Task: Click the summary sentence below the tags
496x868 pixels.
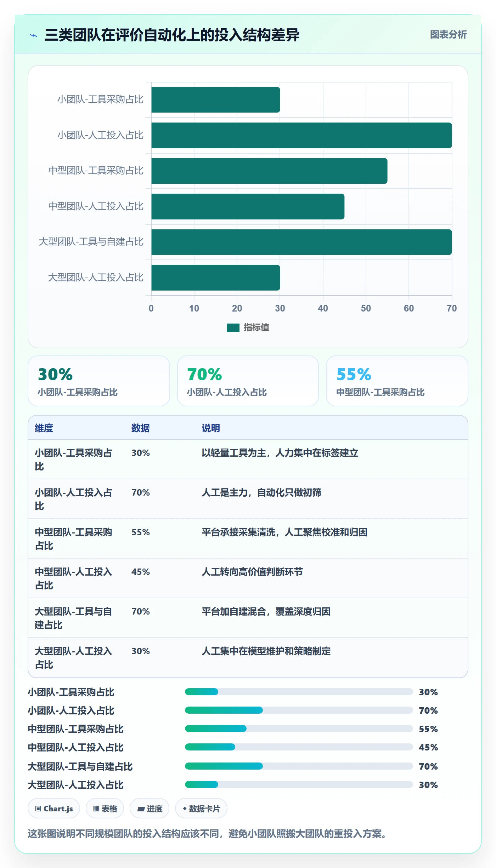Action: 207,834
